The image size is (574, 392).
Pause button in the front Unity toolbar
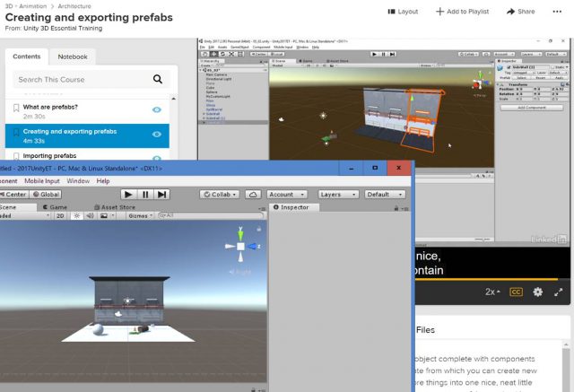tap(145, 195)
